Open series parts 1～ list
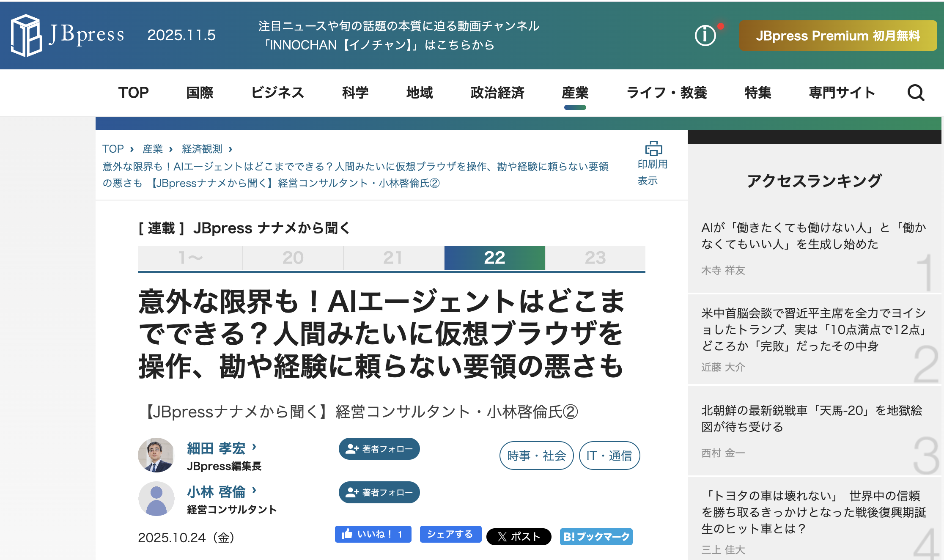The height and width of the screenshot is (560, 944). (190, 258)
